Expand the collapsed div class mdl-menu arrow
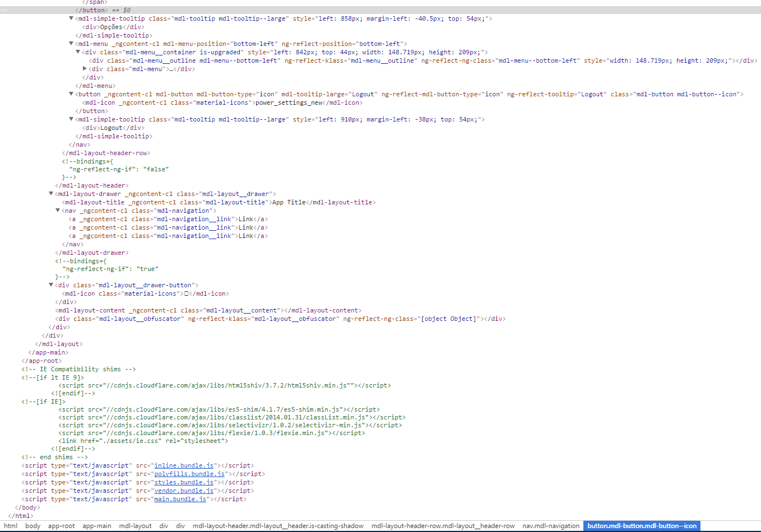The height and width of the screenshot is (532, 761). [85, 69]
